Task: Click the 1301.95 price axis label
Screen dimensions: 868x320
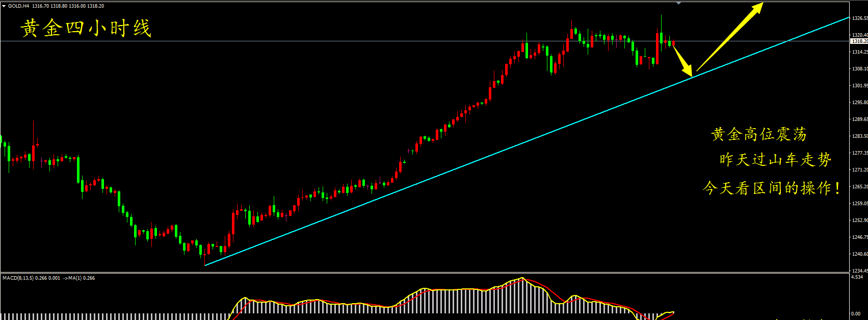Action: (x=860, y=86)
